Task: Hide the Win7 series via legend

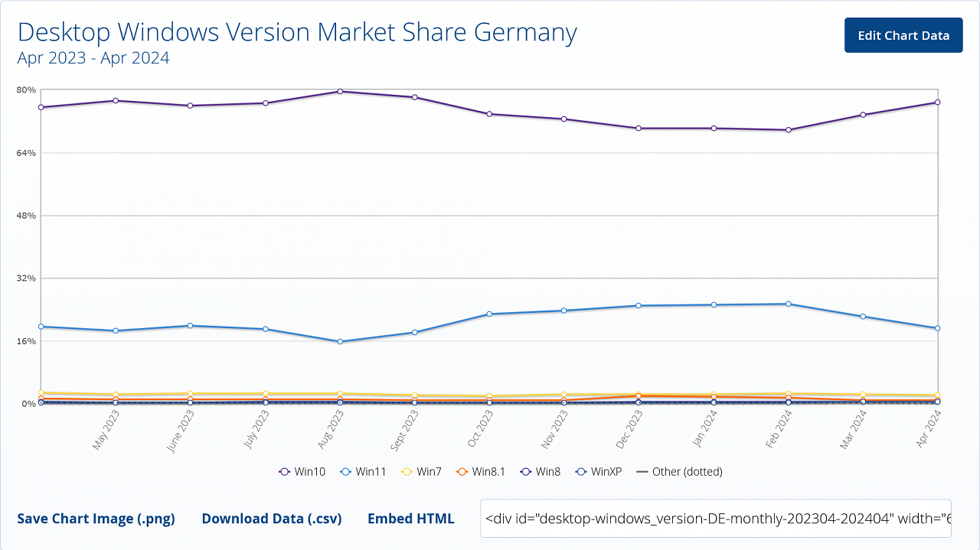Action: pos(421,472)
